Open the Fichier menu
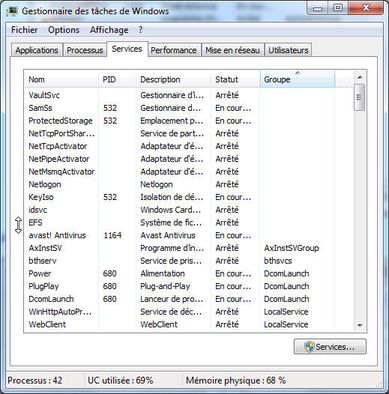The width and height of the screenshot is (389, 394). tap(24, 30)
